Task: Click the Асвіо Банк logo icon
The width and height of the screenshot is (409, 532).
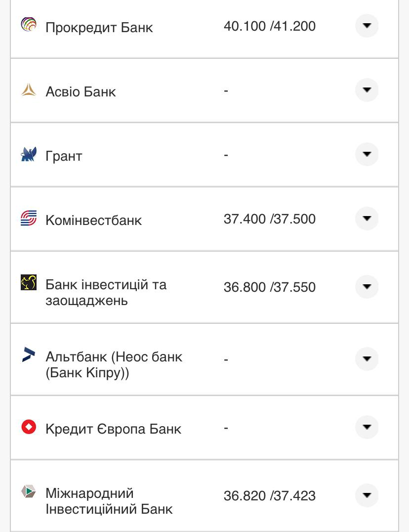Action: click(x=29, y=90)
